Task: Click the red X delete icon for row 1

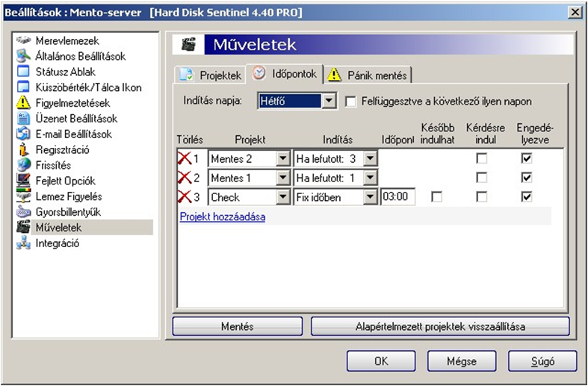Action: [184, 159]
